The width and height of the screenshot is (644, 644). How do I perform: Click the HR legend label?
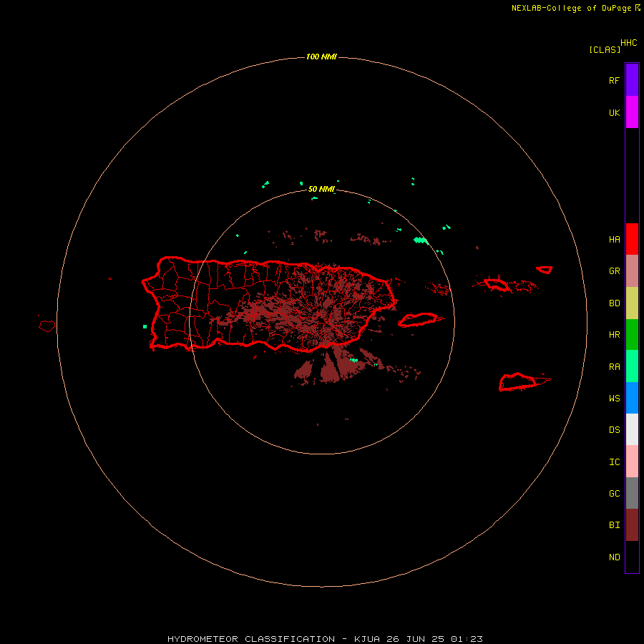[615, 335]
